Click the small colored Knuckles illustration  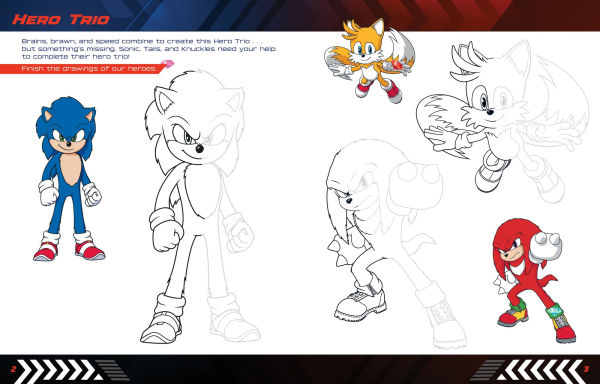[x=534, y=280]
